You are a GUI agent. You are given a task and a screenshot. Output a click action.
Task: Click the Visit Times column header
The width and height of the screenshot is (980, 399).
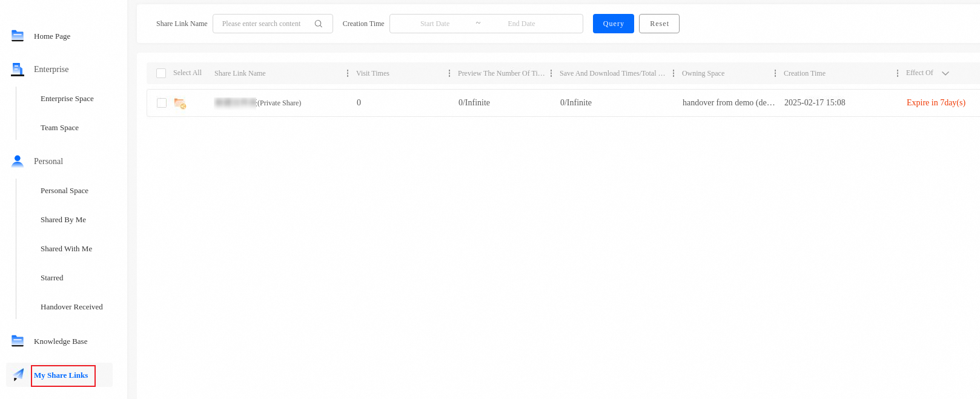tap(372, 73)
